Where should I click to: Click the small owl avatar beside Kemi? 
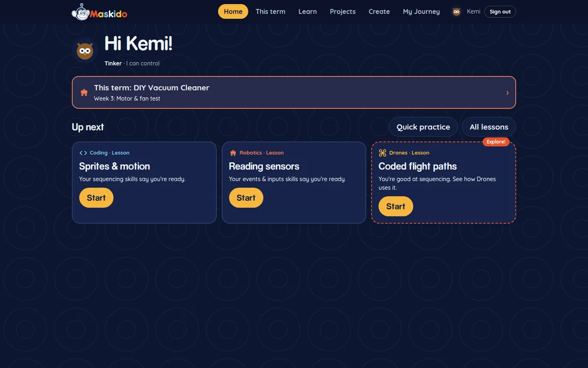click(457, 12)
